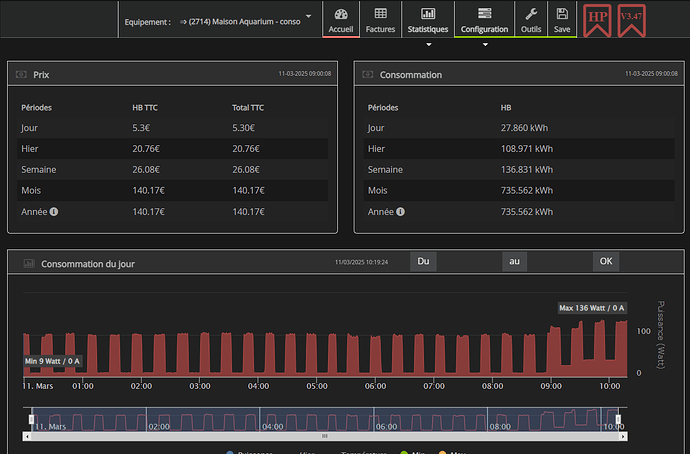690x454 pixels.
Task: Open the Accueil dashboard tab
Action: tap(341, 20)
